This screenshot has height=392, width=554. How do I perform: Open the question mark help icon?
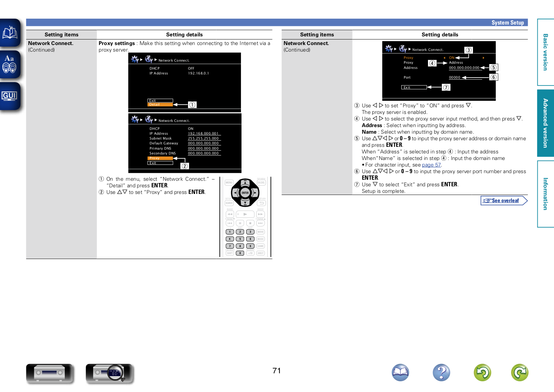[441, 373]
